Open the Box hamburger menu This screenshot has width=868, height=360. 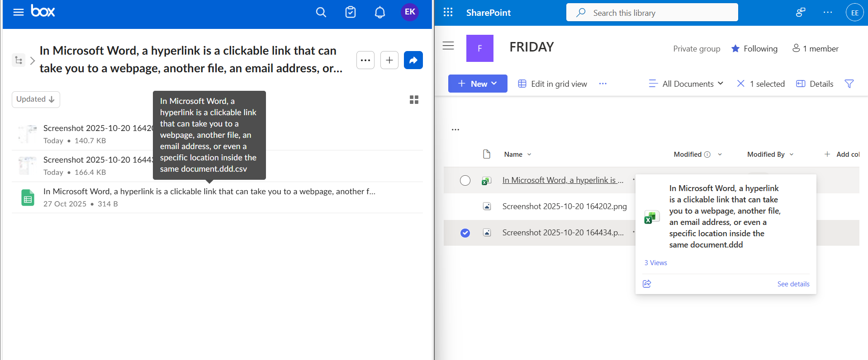coord(19,12)
